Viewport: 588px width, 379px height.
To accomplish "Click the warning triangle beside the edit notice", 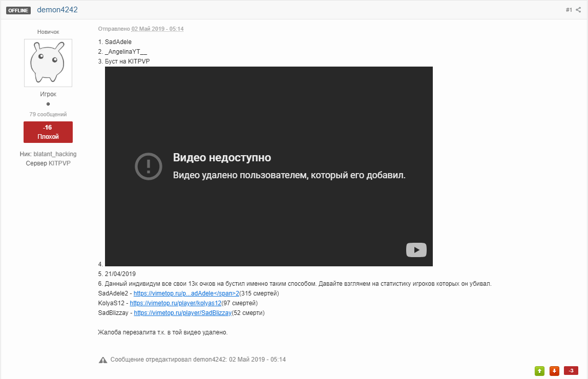I will click(x=103, y=360).
